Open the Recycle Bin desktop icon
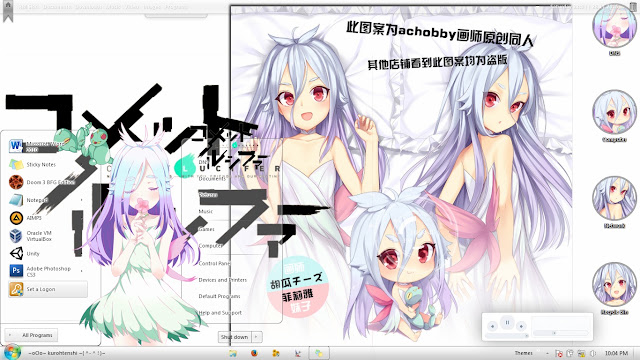Image resolution: width=640 pixels, height=360 pixels. pyautogui.click(x=614, y=289)
